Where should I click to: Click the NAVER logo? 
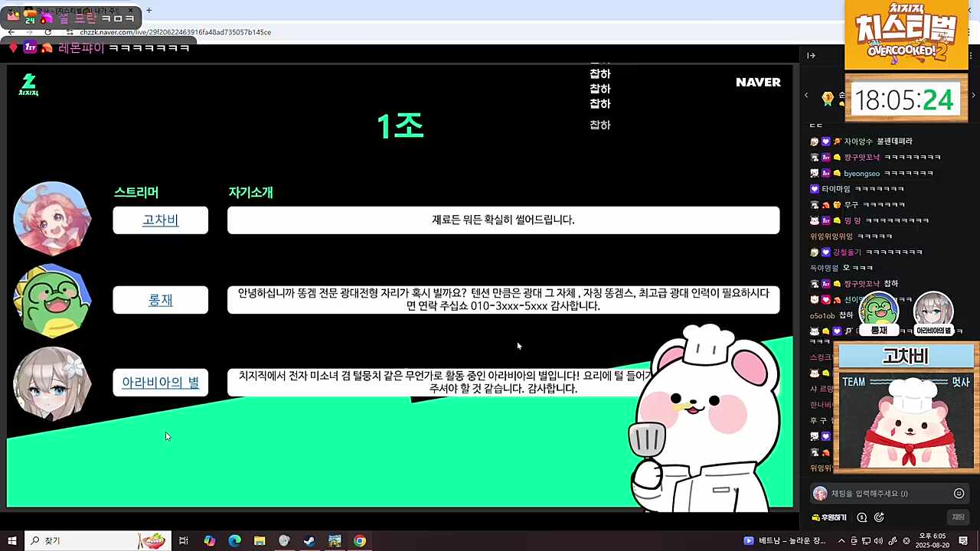(758, 83)
